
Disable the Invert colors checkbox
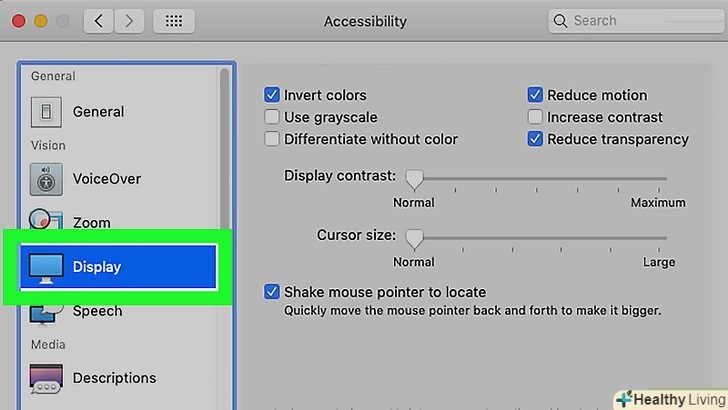pyautogui.click(x=272, y=96)
